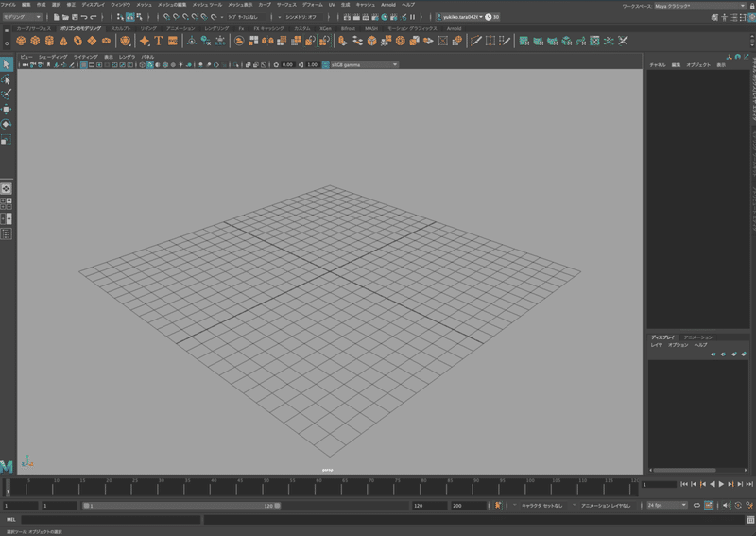Create a polygon cone from the shelf

63,41
